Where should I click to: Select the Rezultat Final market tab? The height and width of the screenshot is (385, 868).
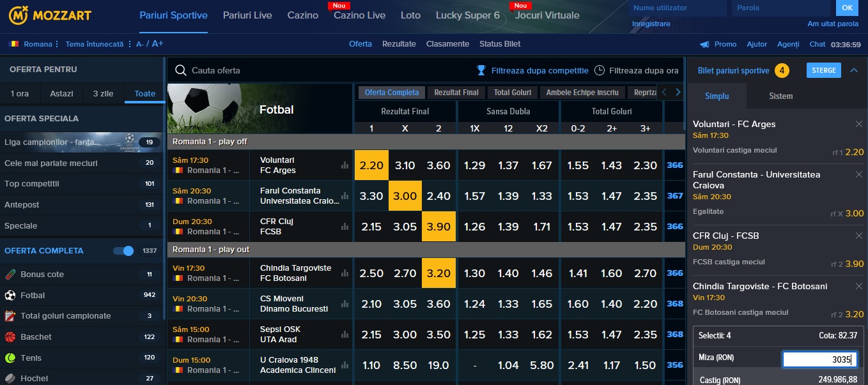tap(456, 93)
